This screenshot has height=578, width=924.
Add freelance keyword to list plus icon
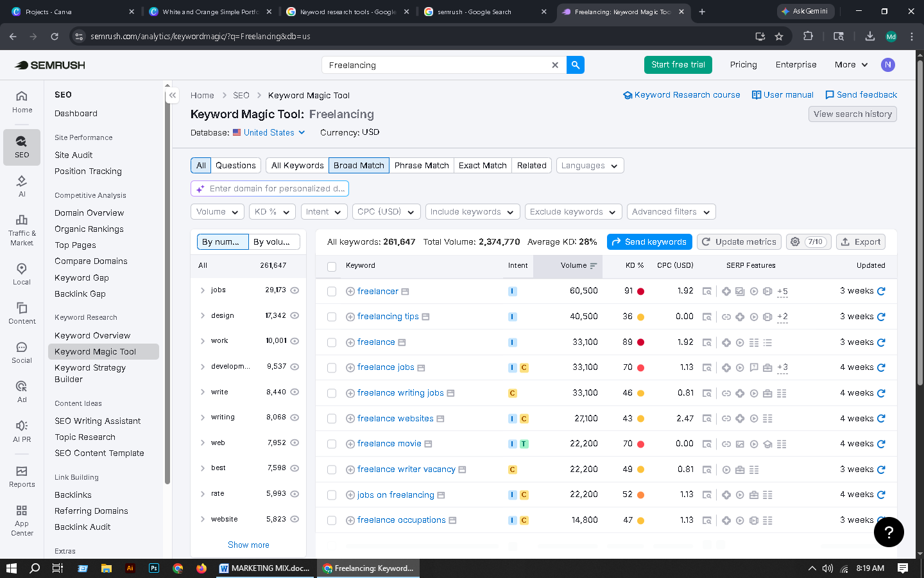pyautogui.click(x=350, y=342)
